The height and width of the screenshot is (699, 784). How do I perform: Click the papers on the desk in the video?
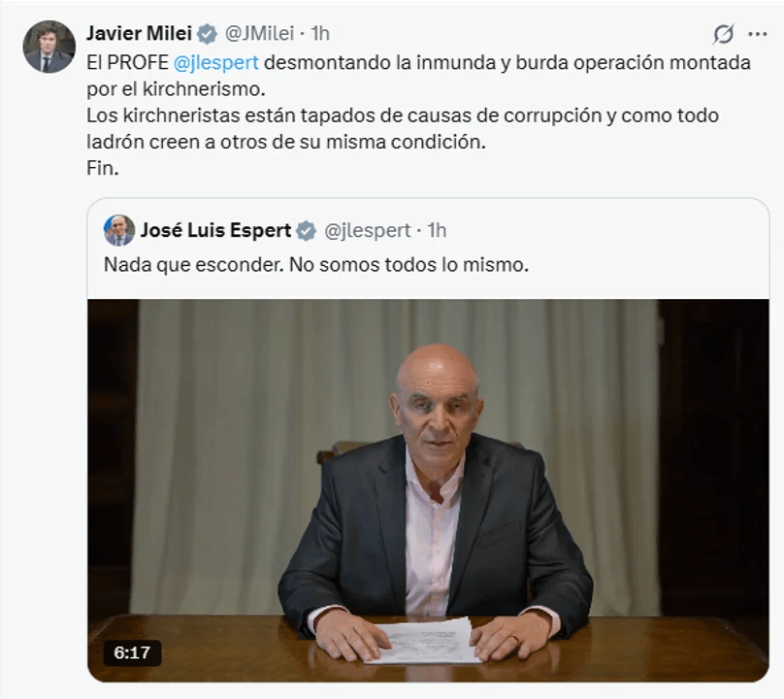tap(424, 641)
